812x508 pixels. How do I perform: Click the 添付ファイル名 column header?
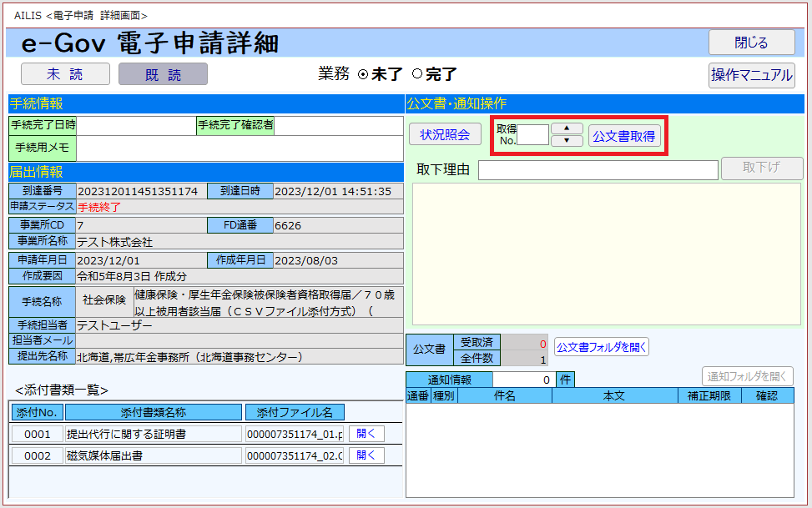click(295, 412)
